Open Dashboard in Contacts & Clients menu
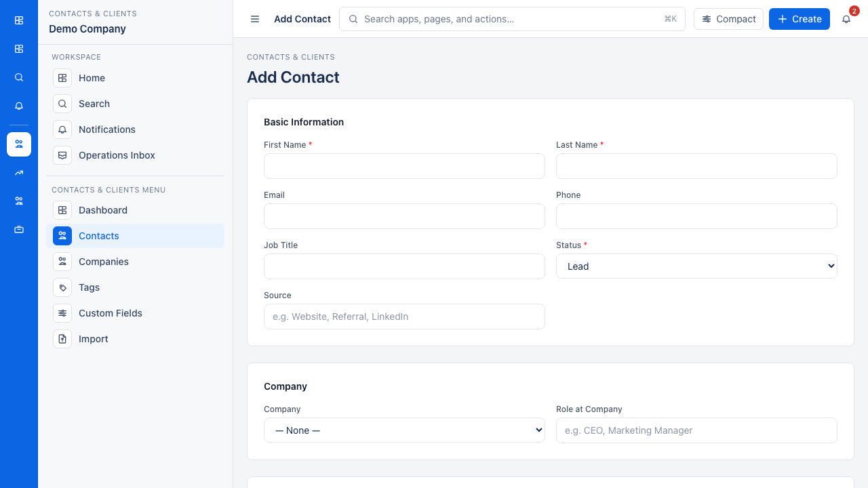The height and width of the screenshot is (488, 868). [135, 210]
